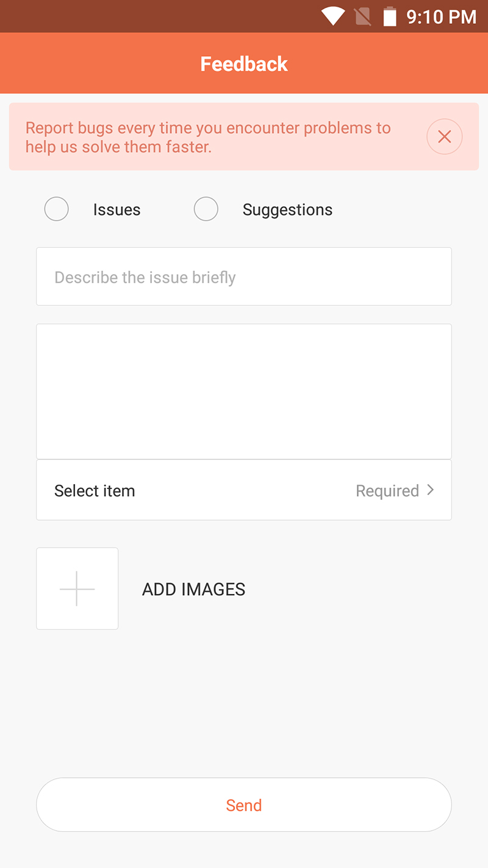Tap the plus icon to add images

coord(77,588)
